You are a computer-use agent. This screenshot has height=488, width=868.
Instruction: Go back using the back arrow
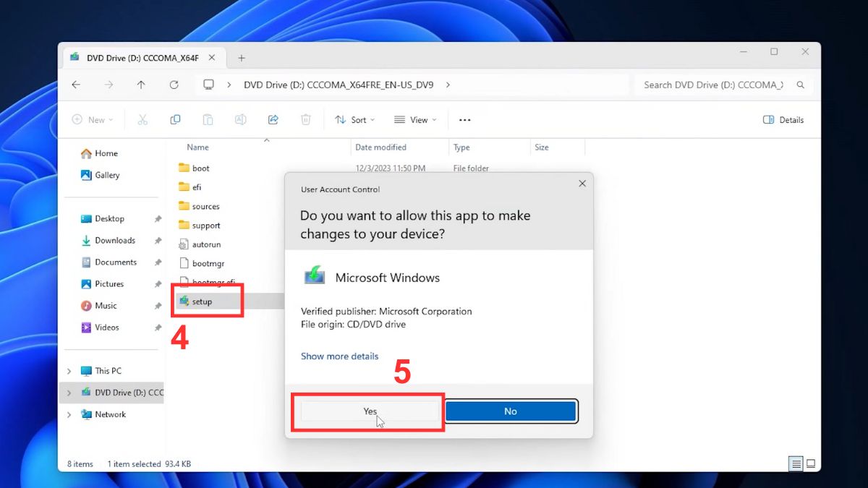76,85
